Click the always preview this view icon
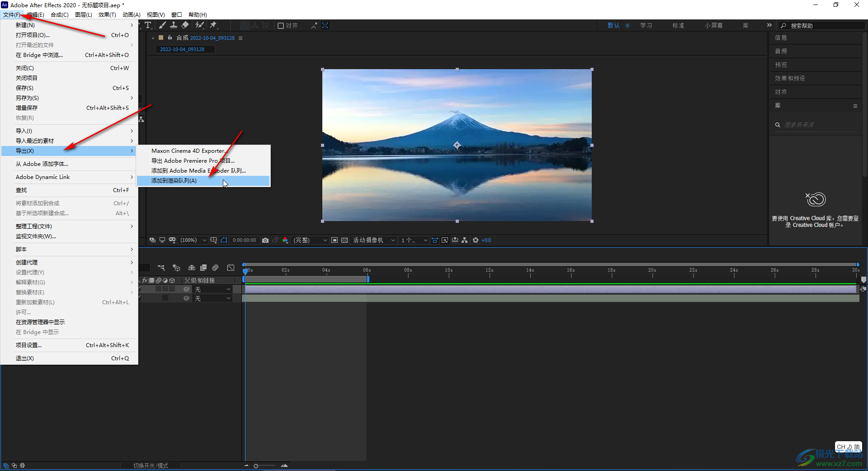 [153, 240]
